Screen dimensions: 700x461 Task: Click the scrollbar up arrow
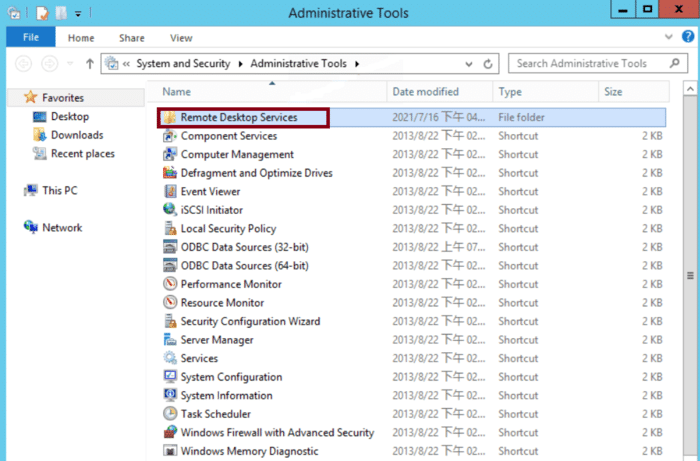[690, 89]
